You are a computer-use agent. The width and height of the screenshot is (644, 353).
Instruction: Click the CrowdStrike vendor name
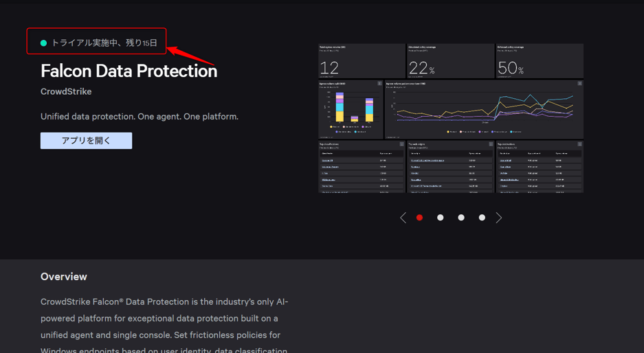tap(66, 91)
